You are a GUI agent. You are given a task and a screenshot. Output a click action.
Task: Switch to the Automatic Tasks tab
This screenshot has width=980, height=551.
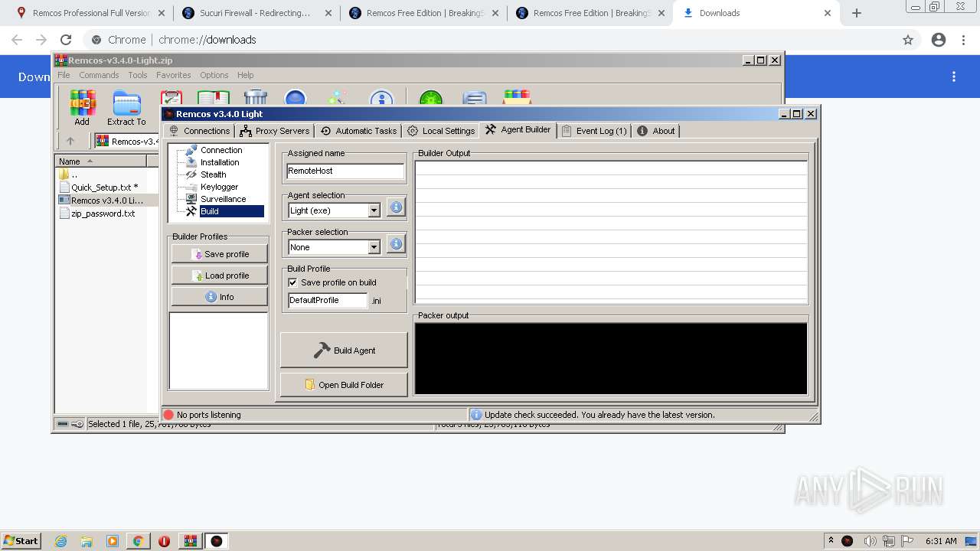tap(358, 131)
